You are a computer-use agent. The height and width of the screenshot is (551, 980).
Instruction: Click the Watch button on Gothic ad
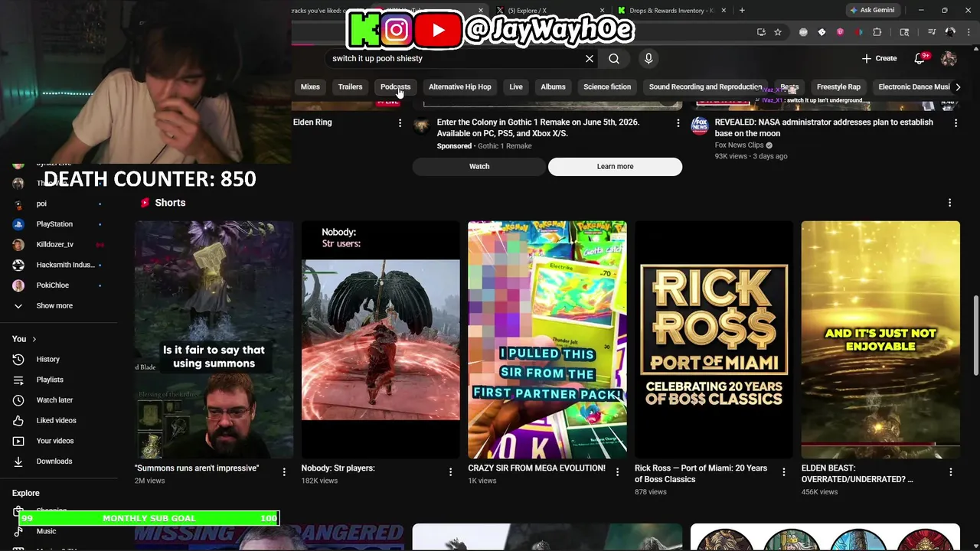[479, 166]
